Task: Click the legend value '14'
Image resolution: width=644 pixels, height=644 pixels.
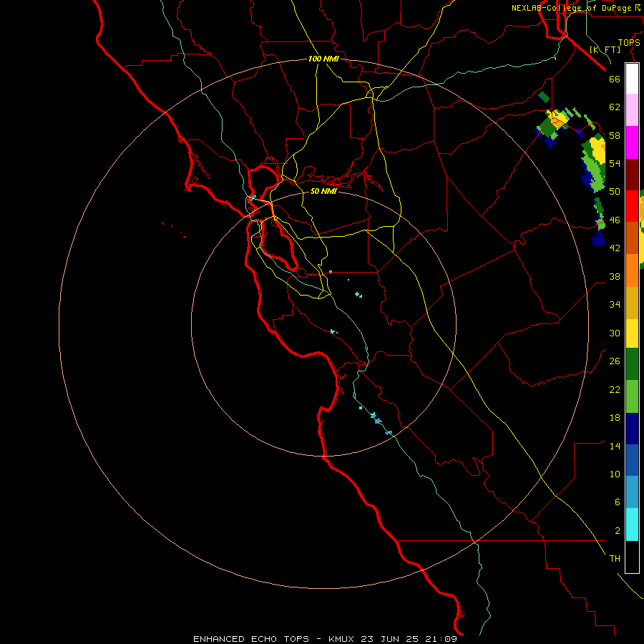Action: [x=615, y=446]
